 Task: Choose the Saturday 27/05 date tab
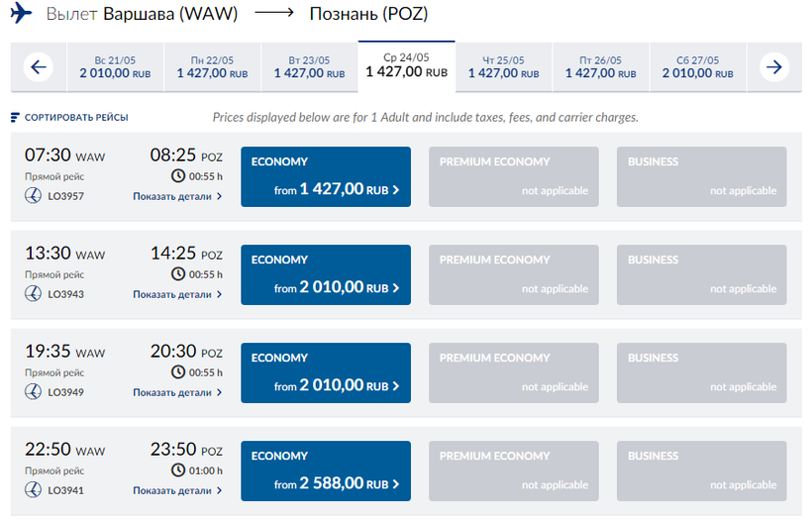point(697,67)
